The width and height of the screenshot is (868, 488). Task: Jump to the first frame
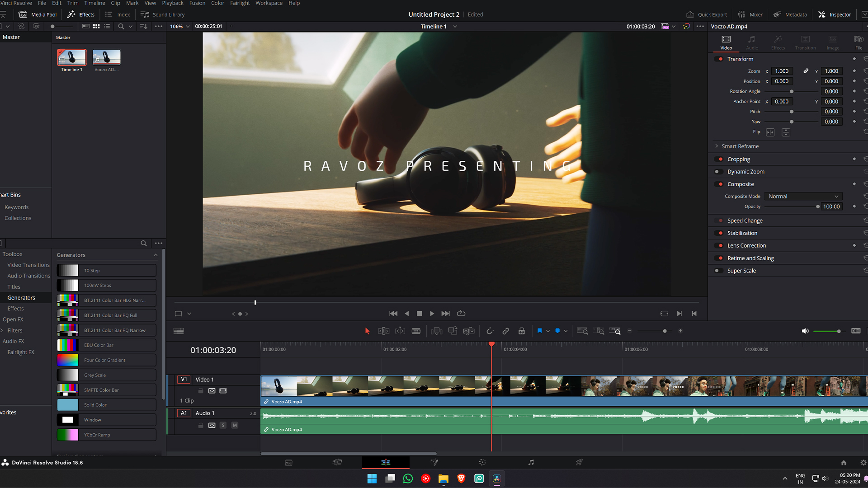point(393,314)
